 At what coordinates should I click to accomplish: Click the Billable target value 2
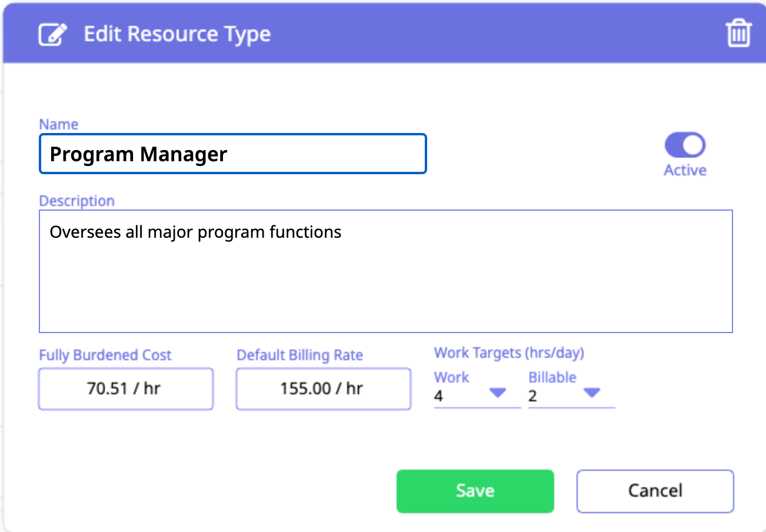tap(533, 396)
